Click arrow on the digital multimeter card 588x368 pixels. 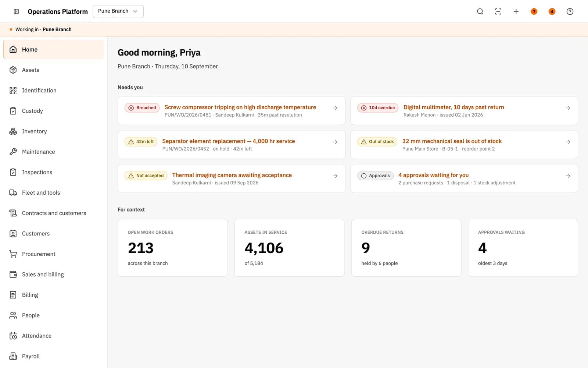click(568, 108)
